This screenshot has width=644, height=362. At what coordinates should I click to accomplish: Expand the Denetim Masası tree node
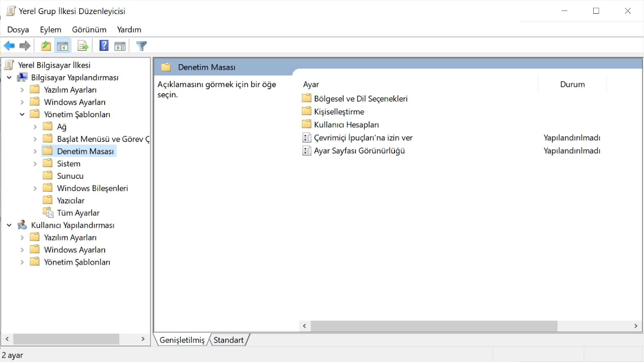click(x=35, y=151)
